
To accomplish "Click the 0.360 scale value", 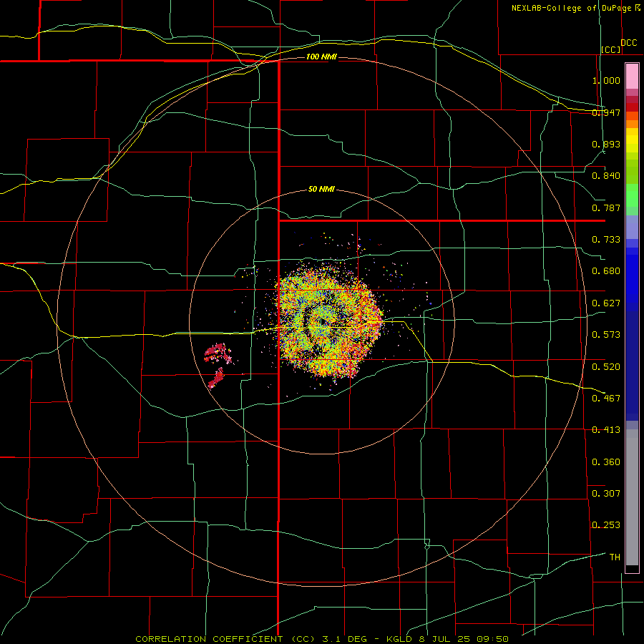I will coord(606,462).
